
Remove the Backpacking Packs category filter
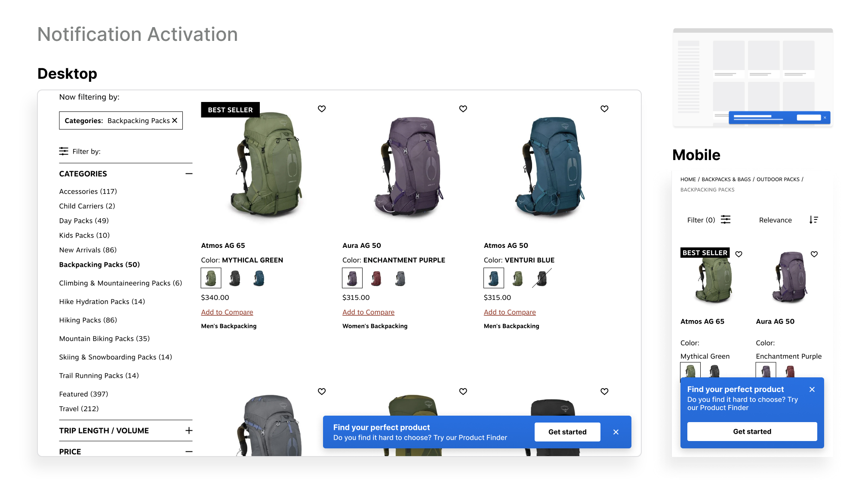[x=175, y=120]
